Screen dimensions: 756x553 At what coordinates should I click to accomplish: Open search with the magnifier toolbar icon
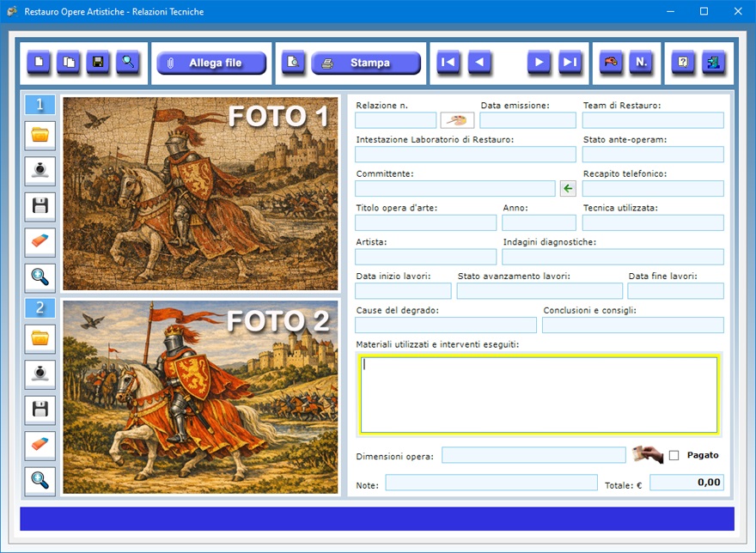pos(128,62)
